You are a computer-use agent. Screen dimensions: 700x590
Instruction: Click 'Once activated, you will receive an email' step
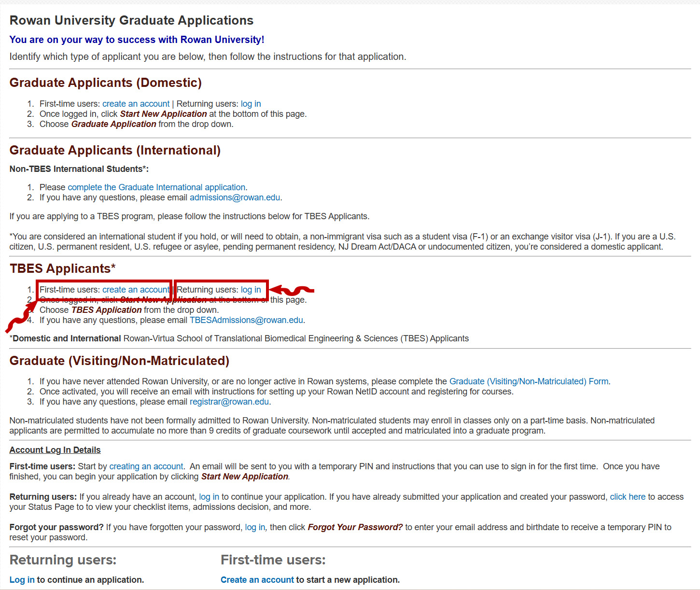[276, 392]
